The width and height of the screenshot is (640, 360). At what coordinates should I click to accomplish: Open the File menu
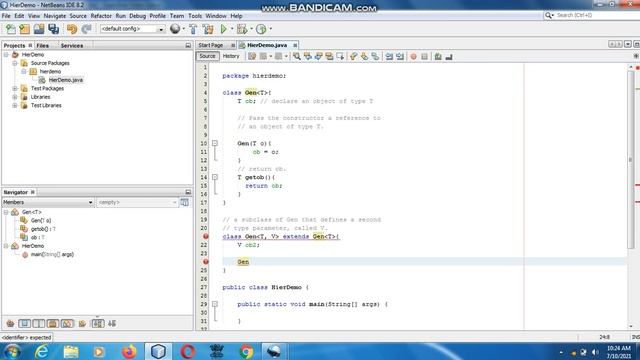click(x=6, y=16)
